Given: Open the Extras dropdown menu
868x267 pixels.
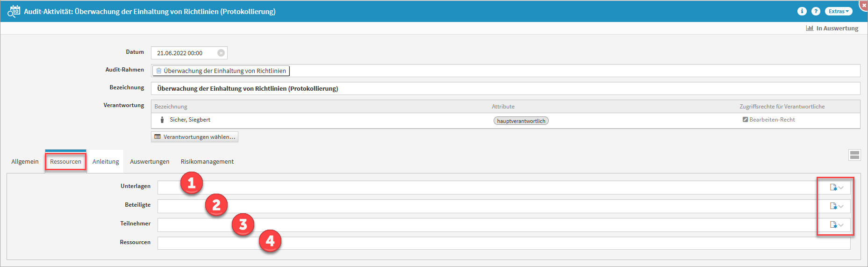Looking at the screenshot, I should tap(839, 11).
